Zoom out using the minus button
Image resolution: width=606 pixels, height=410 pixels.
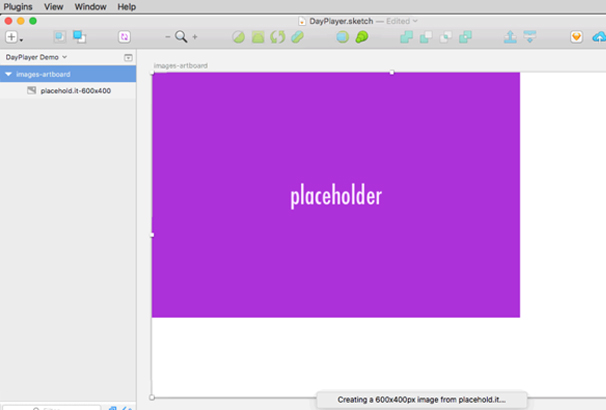pos(167,37)
